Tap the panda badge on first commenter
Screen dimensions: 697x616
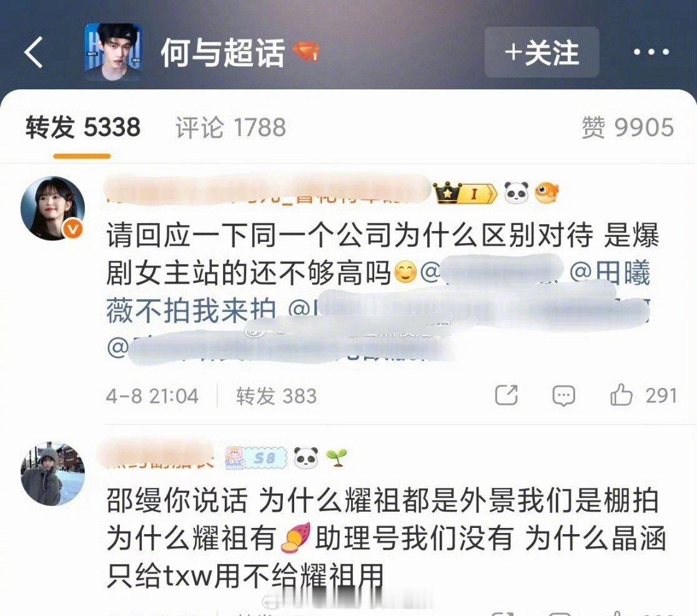[x=516, y=193]
